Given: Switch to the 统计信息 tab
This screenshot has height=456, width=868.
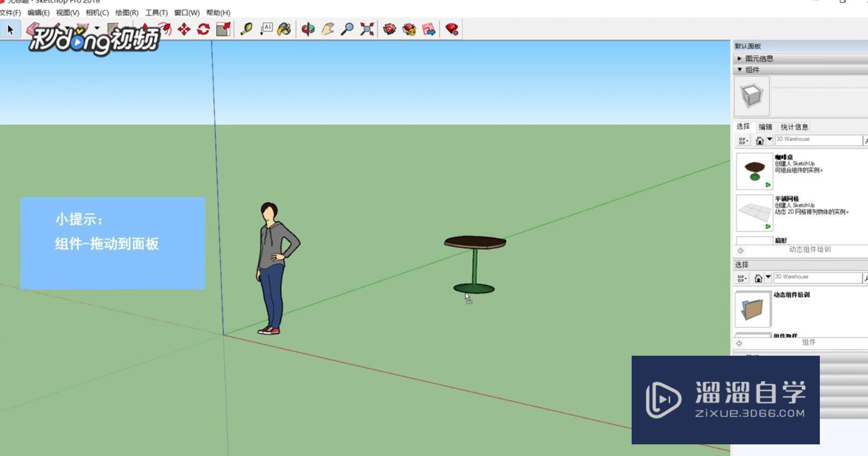Looking at the screenshot, I should (794, 127).
